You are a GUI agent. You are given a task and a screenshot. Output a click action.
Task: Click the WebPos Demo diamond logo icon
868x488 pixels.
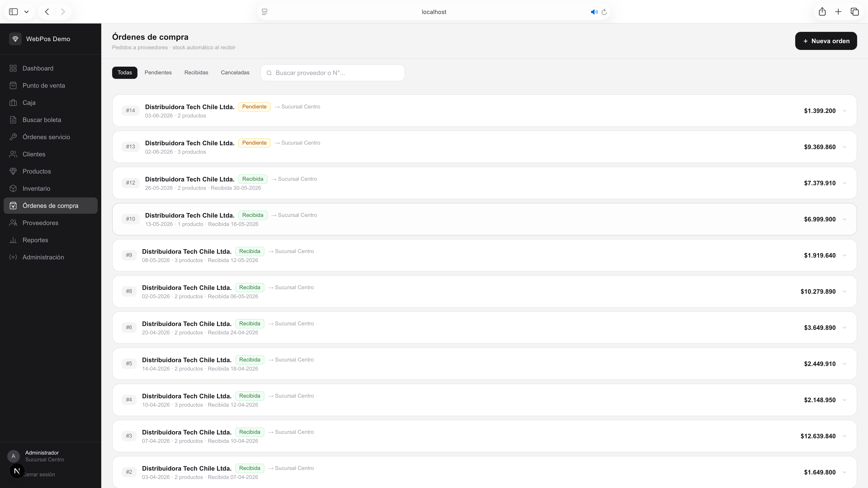click(15, 39)
